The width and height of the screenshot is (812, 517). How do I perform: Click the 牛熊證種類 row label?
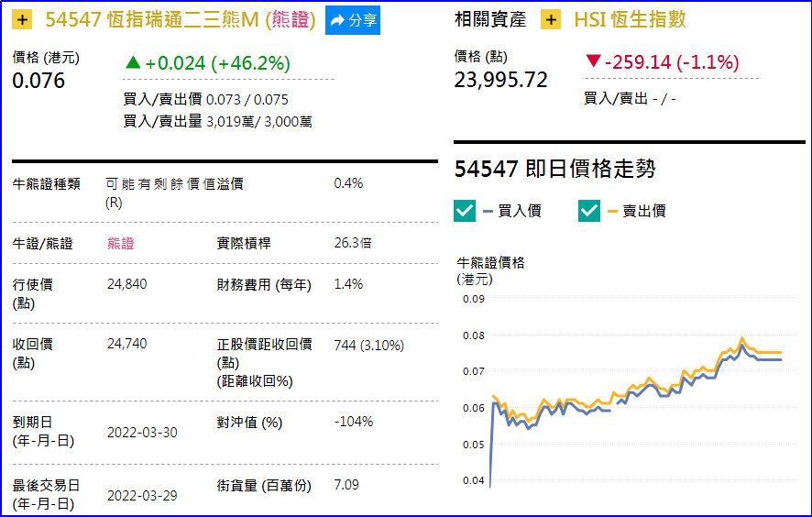(x=46, y=184)
